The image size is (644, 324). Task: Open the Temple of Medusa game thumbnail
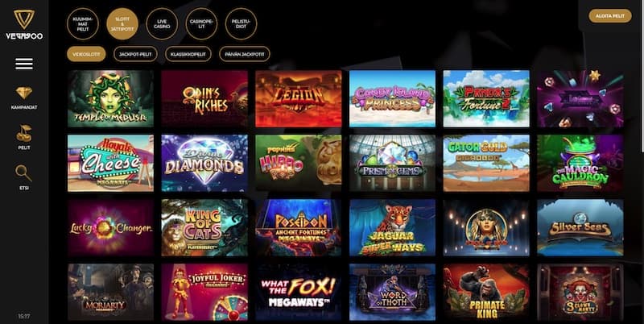(110, 98)
